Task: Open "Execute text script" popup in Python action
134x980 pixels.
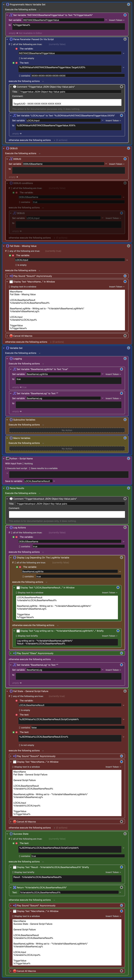Action: pos(16,468)
